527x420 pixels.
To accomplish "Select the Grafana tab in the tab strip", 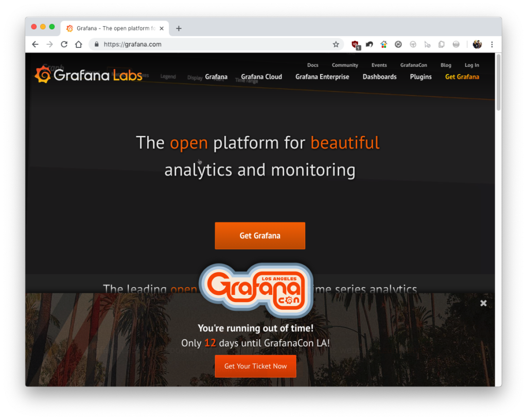I will click(x=115, y=28).
